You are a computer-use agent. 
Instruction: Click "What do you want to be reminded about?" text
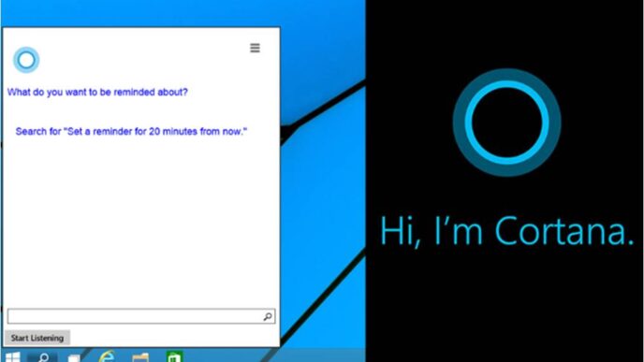click(97, 92)
